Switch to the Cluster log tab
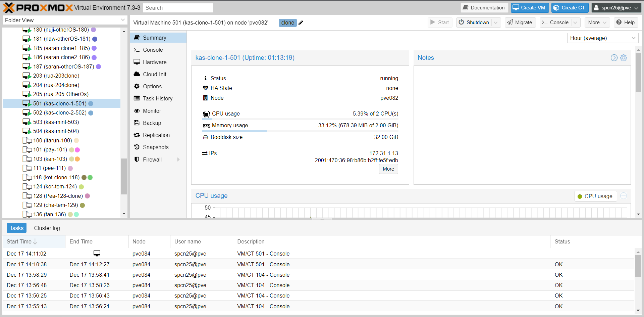 [47, 228]
